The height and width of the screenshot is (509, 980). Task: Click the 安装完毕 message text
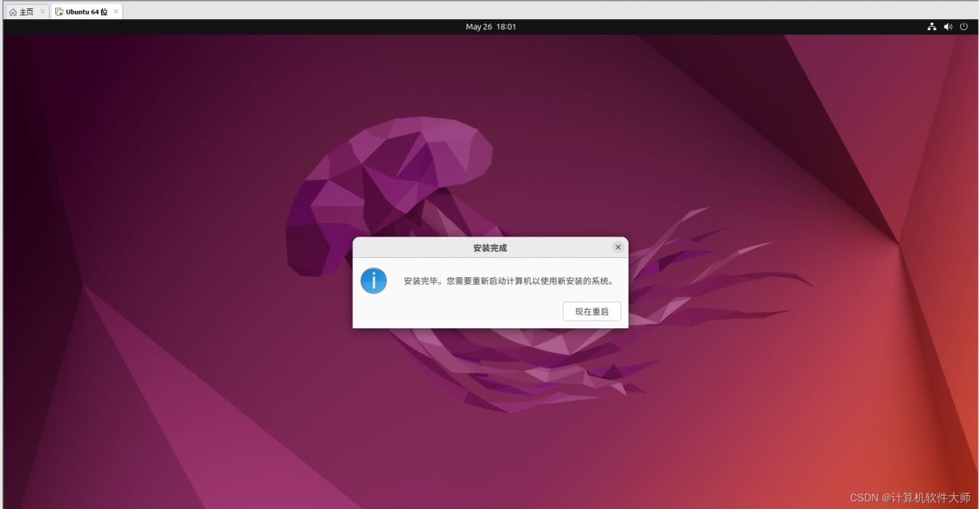[509, 281]
